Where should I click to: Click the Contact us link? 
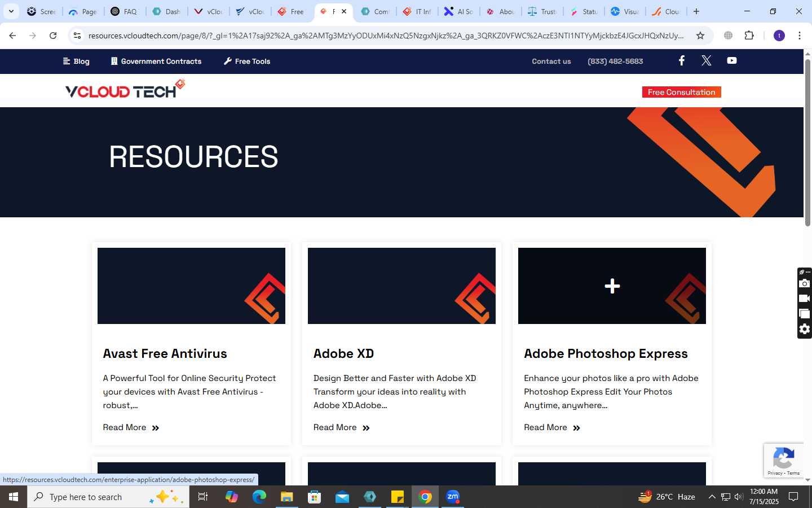coord(551,61)
